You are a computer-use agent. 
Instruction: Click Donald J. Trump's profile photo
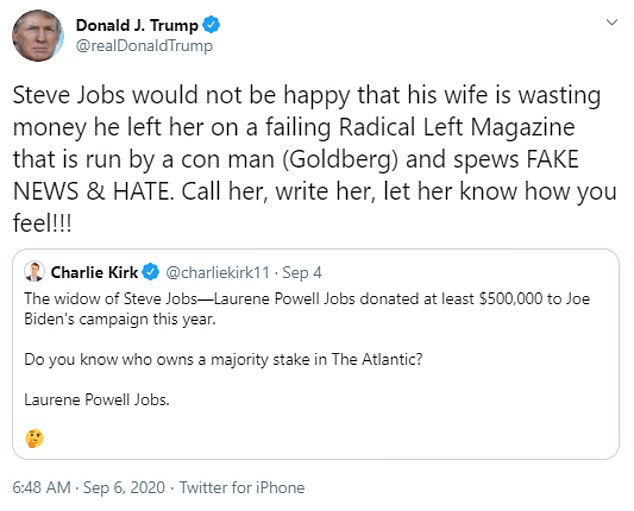[37, 36]
